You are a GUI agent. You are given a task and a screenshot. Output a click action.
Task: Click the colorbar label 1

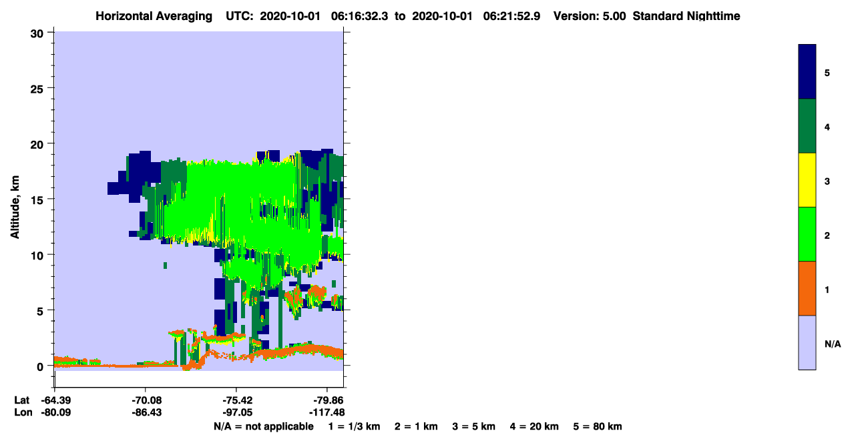click(x=827, y=290)
